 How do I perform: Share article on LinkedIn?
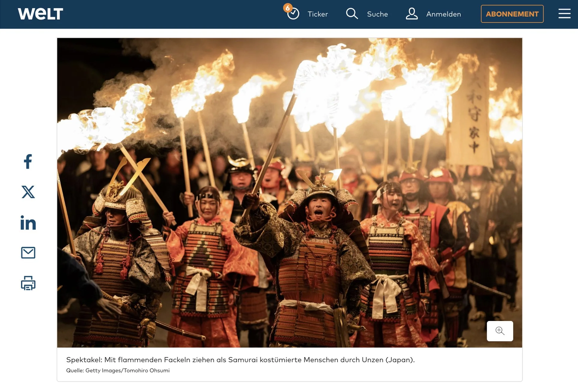tap(28, 223)
